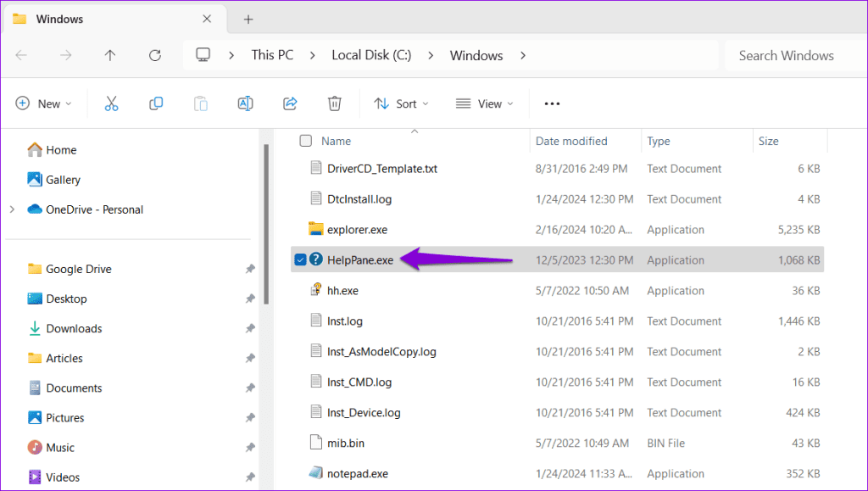Click the Rename icon in toolbar
868x491 pixels.
click(245, 103)
